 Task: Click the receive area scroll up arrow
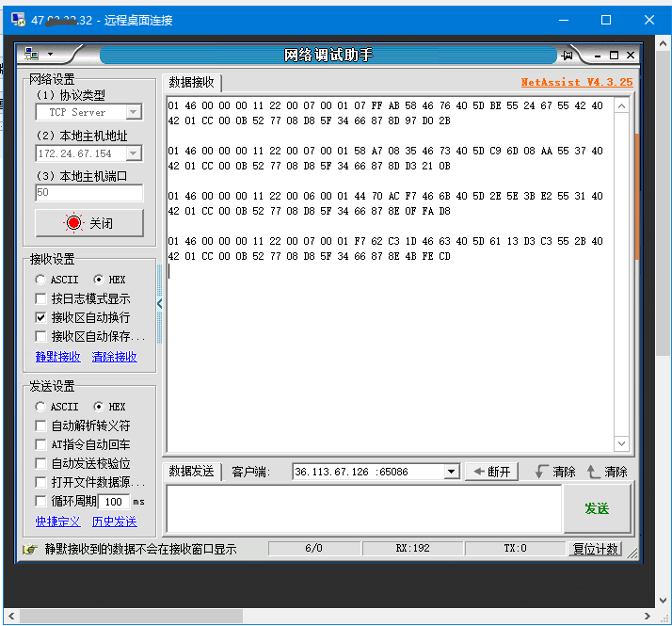tap(621, 106)
